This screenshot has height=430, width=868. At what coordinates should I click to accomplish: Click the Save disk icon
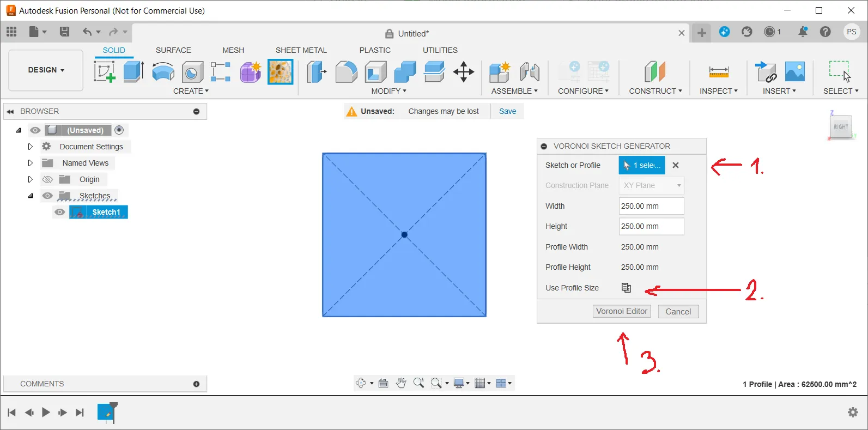point(64,32)
